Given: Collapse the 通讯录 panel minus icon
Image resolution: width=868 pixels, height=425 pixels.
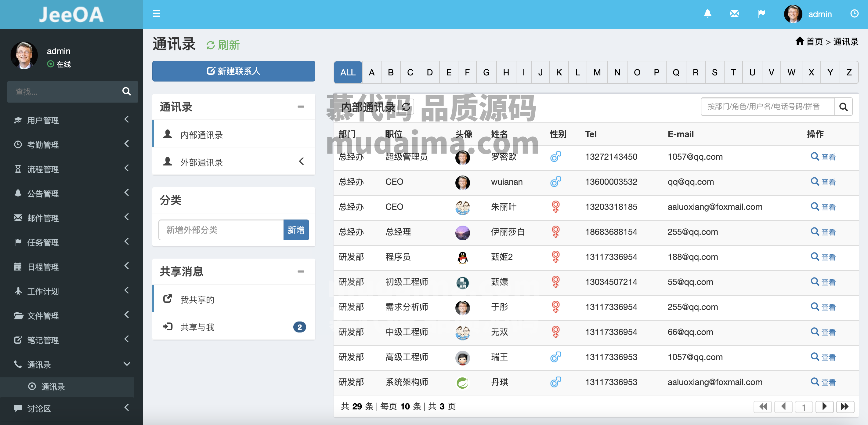Looking at the screenshot, I should (301, 107).
